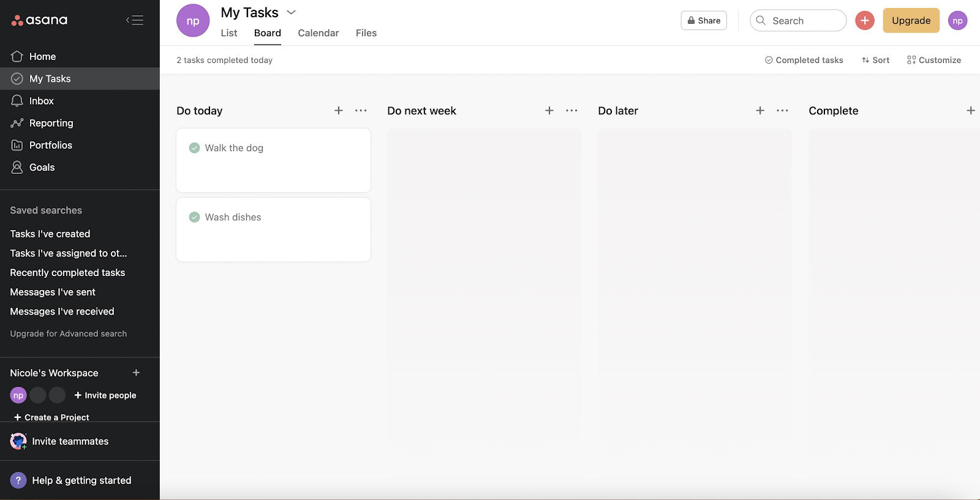Open Messages I've received search
The image size is (980, 500).
[x=62, y=312]
